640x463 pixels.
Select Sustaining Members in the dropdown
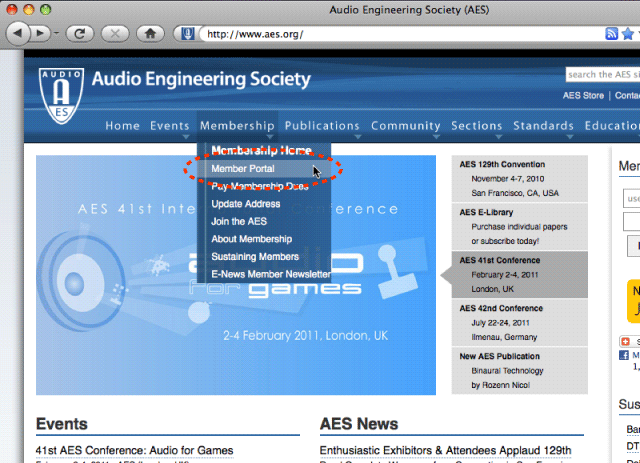pyautogui.click(x=255, y=256)
